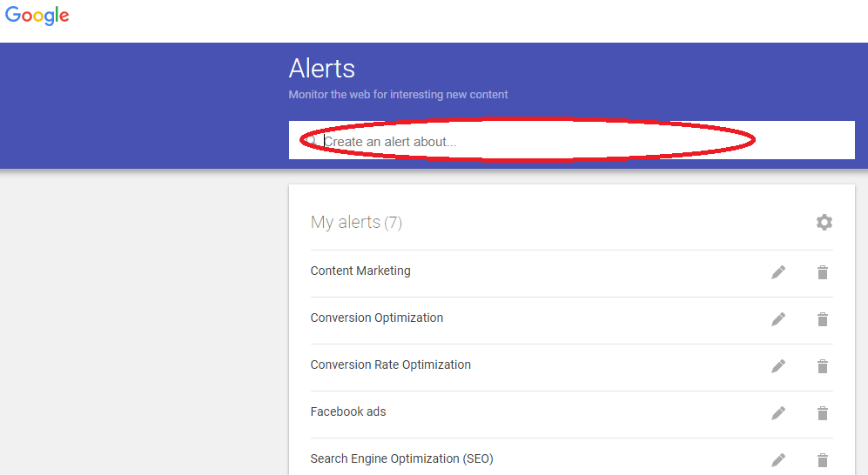Click the Create an alert about search field
This screenshot has height=475, width=868.
coord(571,140)
